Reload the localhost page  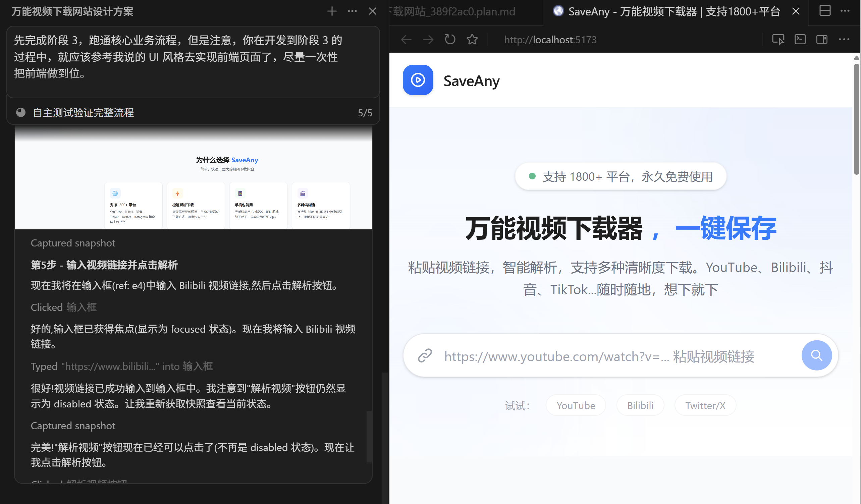coord(450,40)
